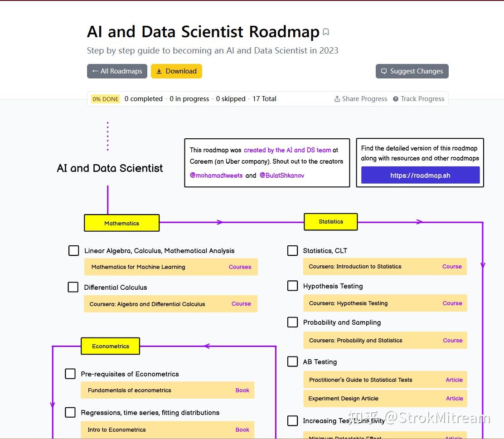The image size is (504, 439).
Task: Check the Linear Algebra, Calculus, Mathematical Analysis box
Action: point(73,250)
